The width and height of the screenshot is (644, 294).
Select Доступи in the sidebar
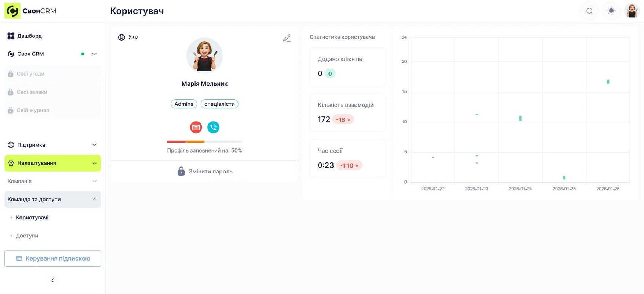coord(27,236)
